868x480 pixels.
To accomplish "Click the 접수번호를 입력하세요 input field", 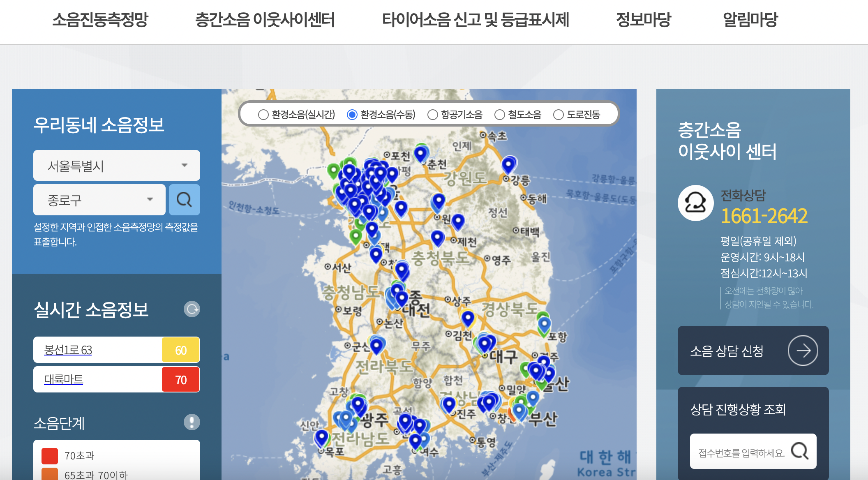I will click(x=741, y=452).
